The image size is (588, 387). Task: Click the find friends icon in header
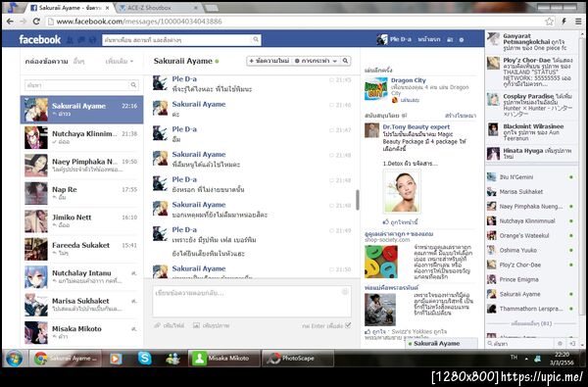pyautogui.click(x=450, y=39)
